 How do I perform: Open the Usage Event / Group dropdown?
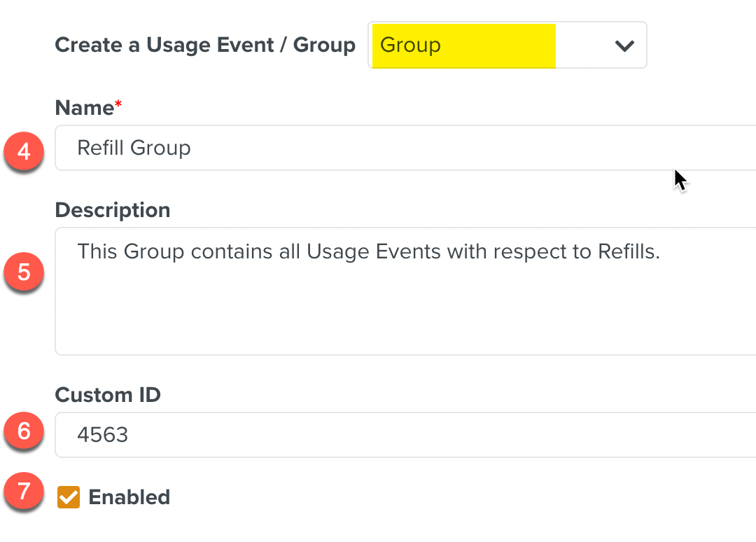pyautogui.click(x=507, y=45)
